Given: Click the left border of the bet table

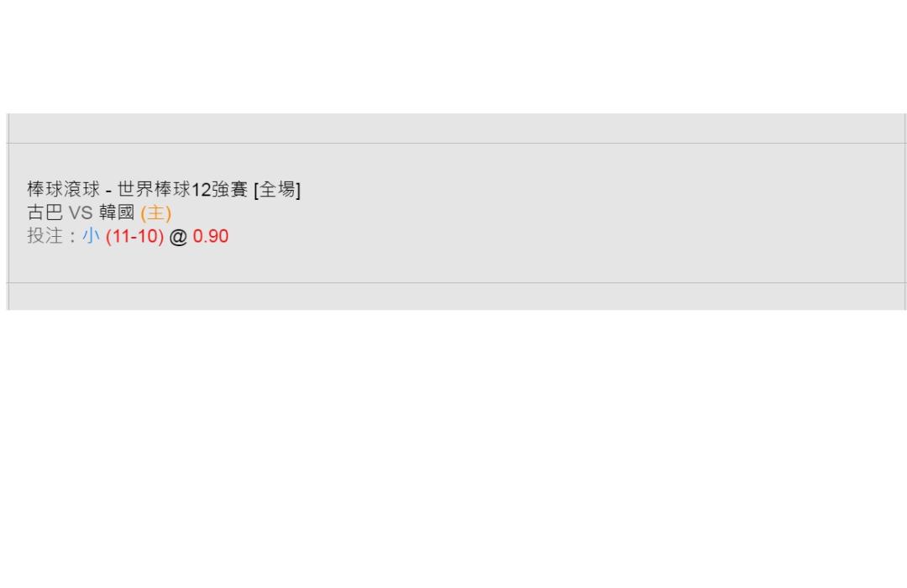Looking at the screenshot, I should [x=8, y=212].
